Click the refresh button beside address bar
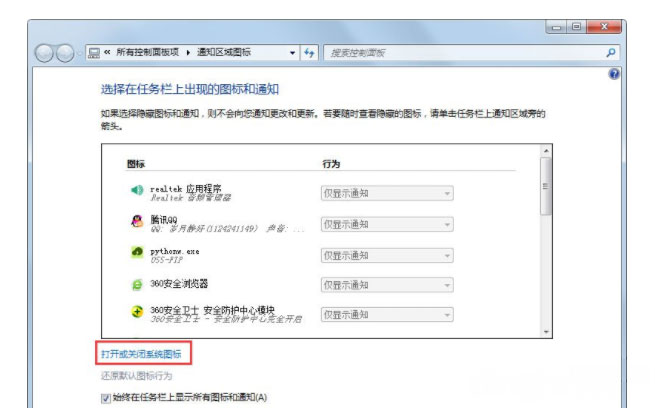The width and height of the screenshot is (655, 408). [x=309, y=53]
